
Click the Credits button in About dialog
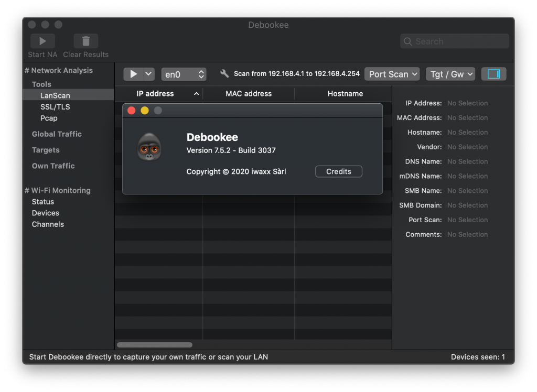click(339, 171)
